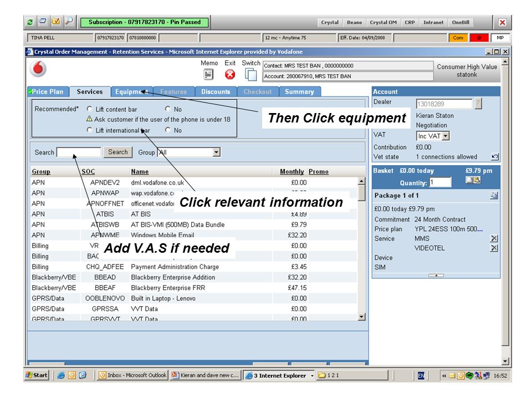Open the checklist note icon in top toolbar

tap(55, 22)
